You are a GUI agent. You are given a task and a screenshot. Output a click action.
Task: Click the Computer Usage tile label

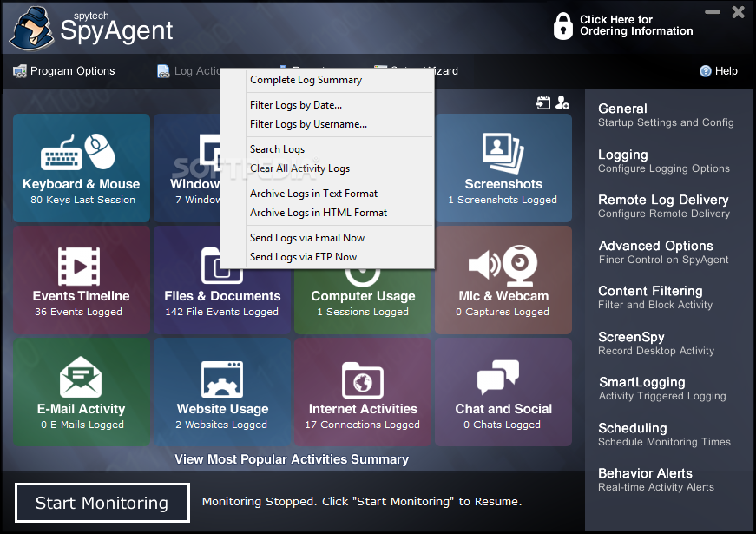pyautogui.click(x=363, y=296)
